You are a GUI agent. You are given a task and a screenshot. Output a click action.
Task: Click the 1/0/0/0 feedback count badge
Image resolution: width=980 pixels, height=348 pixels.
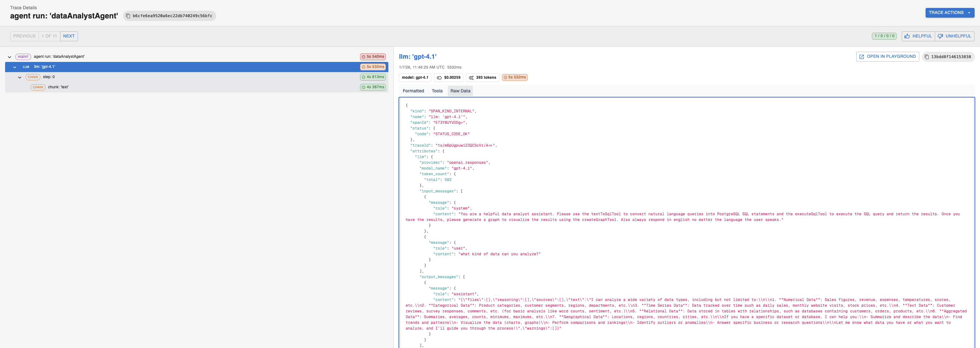884,36
